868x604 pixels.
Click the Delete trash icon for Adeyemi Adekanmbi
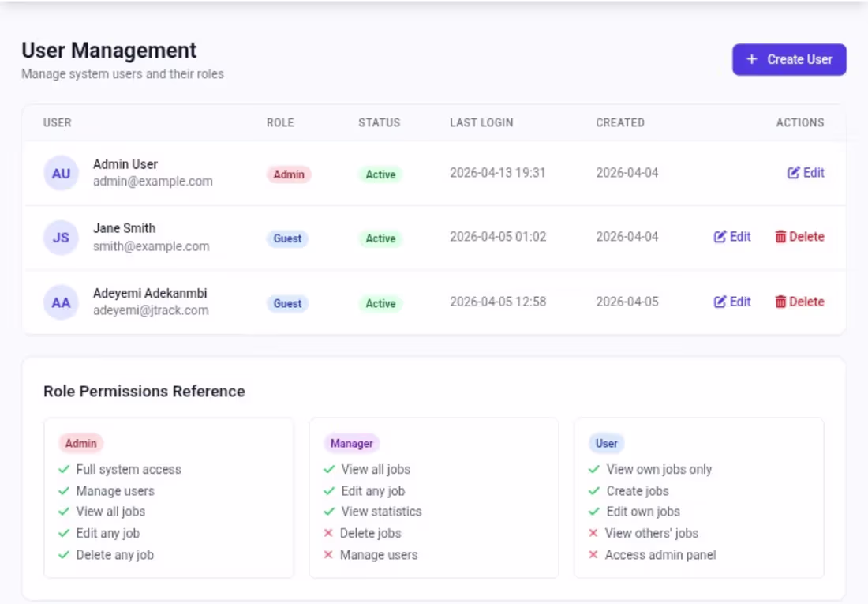click(780, 302)
